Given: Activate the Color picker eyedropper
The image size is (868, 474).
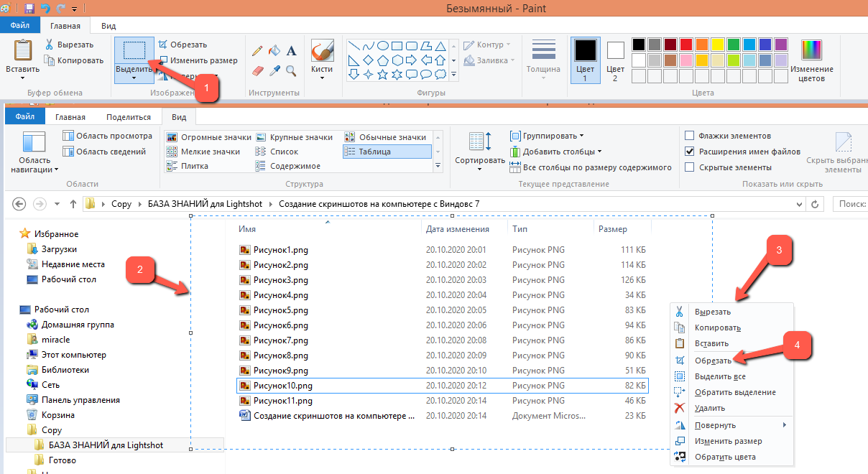Looking at the screenshot, I should tap(274, 70).
